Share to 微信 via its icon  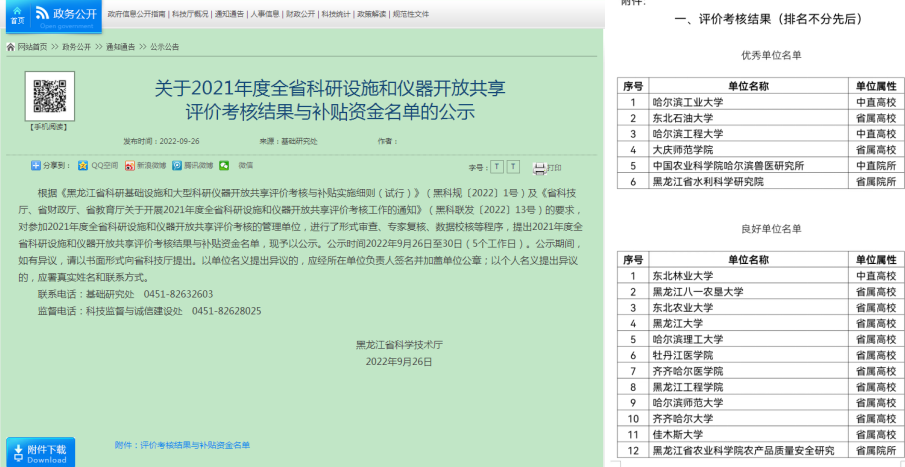click(x=225, y=165)
